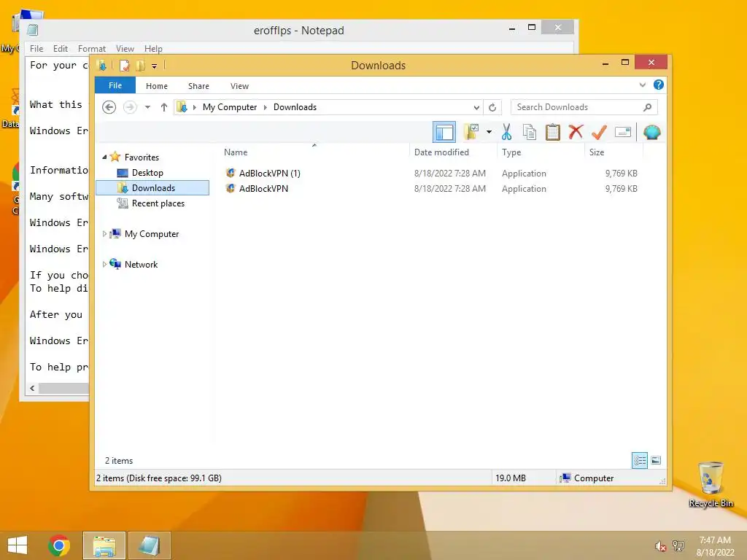Viewport: 747px width, 560px height.
Task: Open File menu in Notepad
Action: (36, 49)
